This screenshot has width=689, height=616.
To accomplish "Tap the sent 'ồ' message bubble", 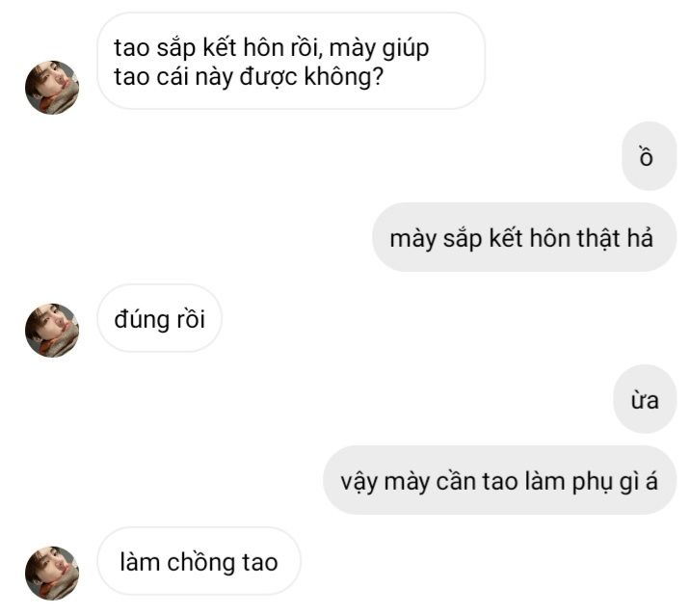I will [649, 156].
